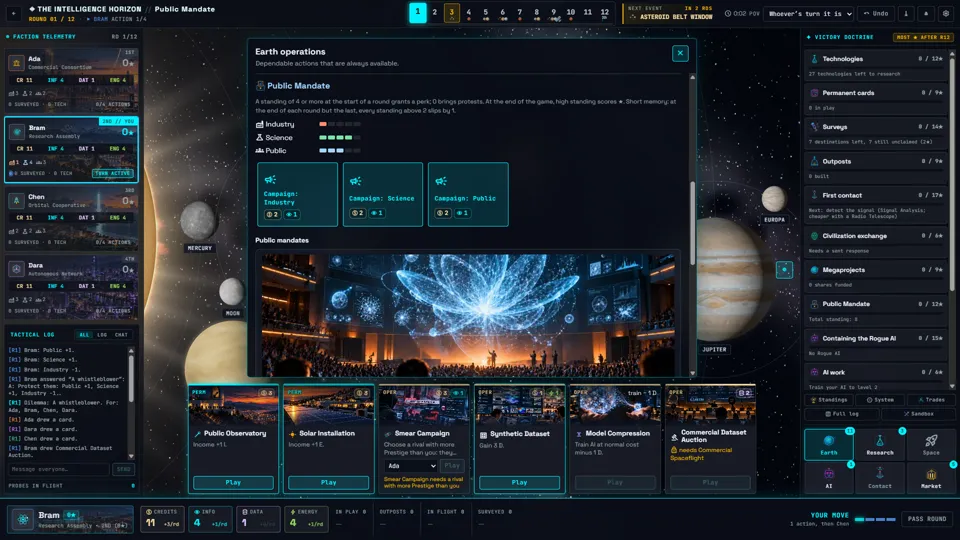Open the Market panel
Image resolution: width=960 pixels, height=540 pixels.
point(931,478)
